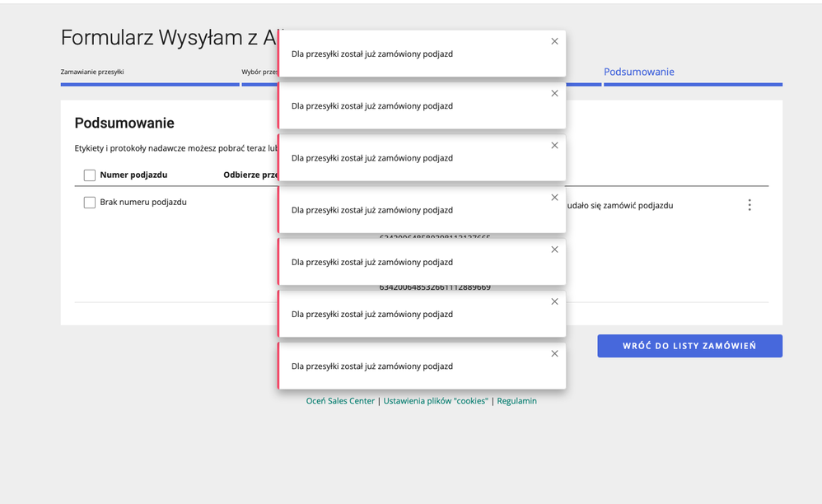The width and height of the screenshot is (822, 504).
Task: Click the Brak numeru podjazdu row text
Action: 143,202
